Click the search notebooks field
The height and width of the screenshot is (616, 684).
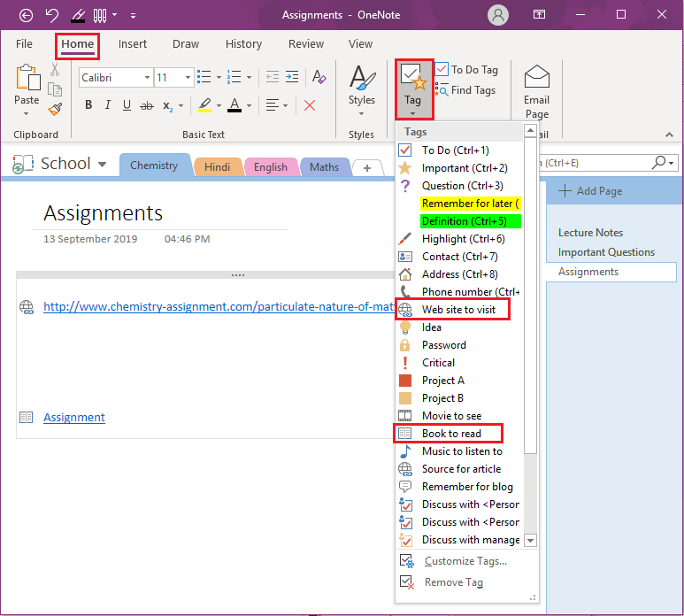tap(596, 163)
